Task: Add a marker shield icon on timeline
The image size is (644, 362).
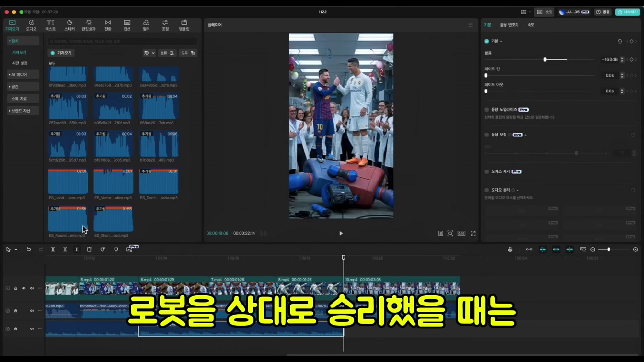Action: [116, 249]
